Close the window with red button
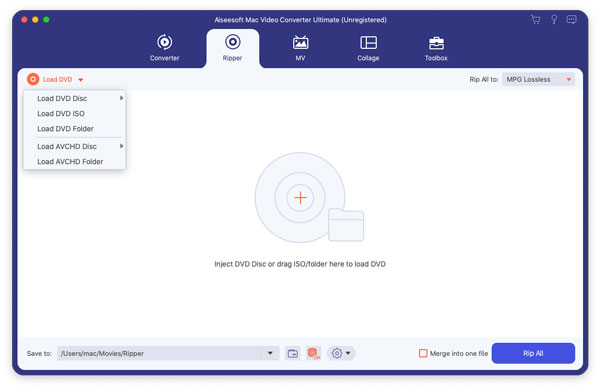Viewport: 600px width, 389px height. pyautogui.click(x=24, y=20)
